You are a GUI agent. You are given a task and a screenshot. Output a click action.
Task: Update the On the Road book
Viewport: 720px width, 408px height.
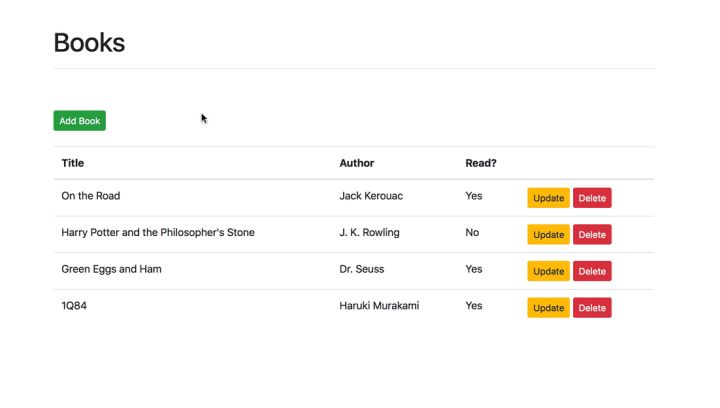pos(548,198)
